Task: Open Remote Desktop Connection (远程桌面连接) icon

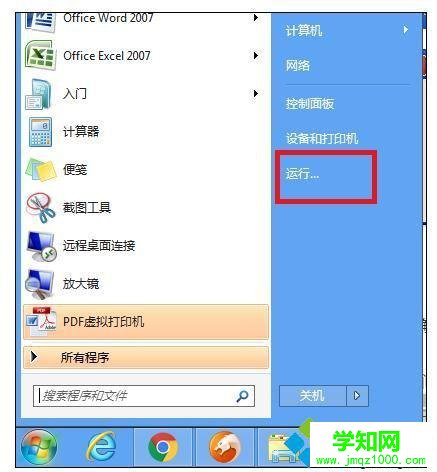Action: (x=41, y=246)
